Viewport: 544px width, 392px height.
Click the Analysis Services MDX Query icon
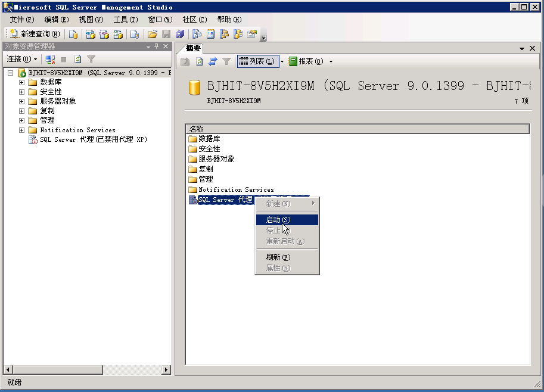[x=90, y=33]
